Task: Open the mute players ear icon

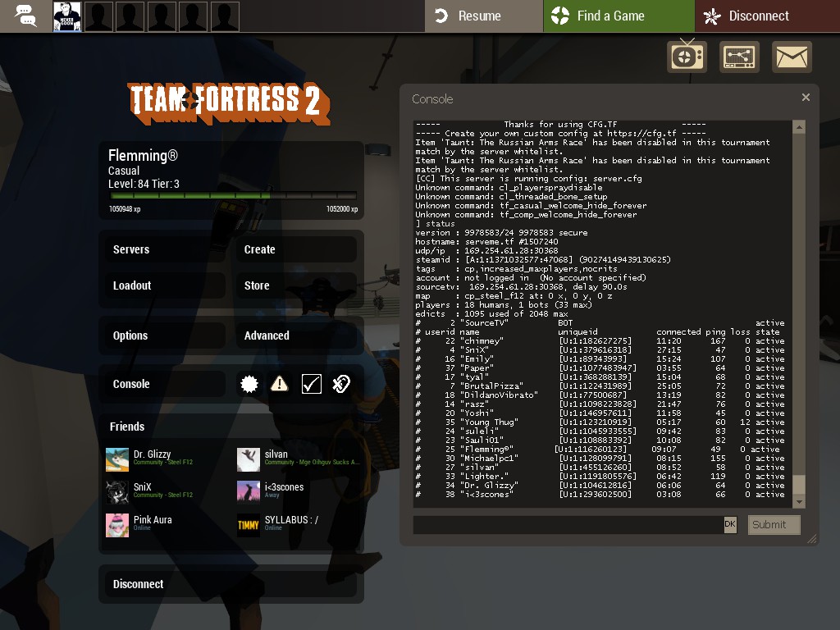Action: tap(341, 384)
